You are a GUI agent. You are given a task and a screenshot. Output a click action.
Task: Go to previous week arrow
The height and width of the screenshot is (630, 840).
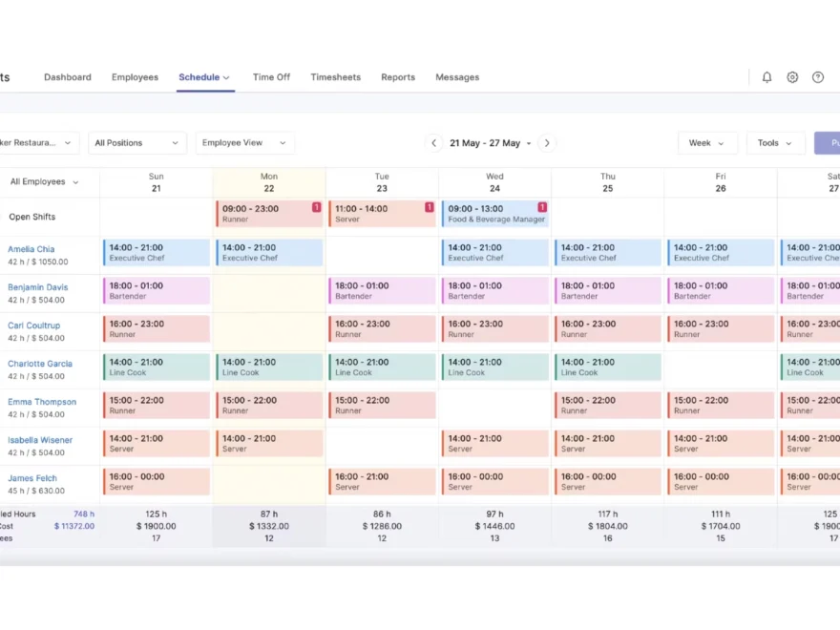434,143
